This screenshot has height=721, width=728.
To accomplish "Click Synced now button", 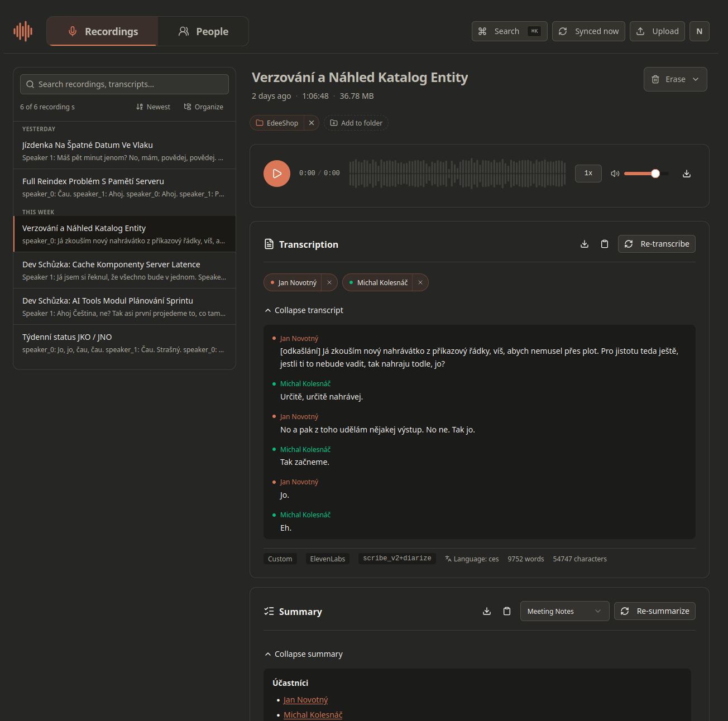I will tap(588, 31).
